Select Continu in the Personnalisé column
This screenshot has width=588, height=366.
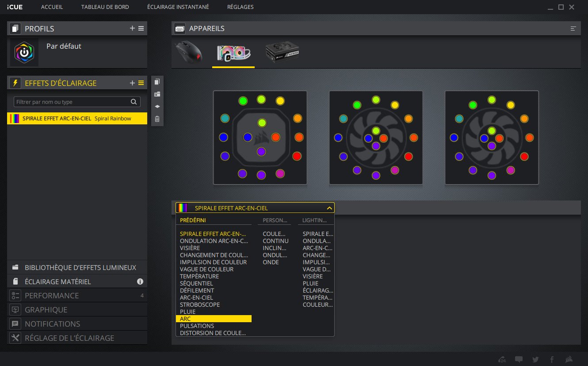(275, 241)
